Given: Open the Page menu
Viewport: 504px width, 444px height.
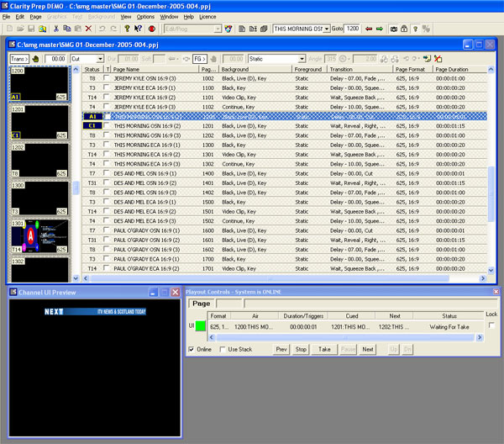Looking at the screenshot, I should pos(35,17).
